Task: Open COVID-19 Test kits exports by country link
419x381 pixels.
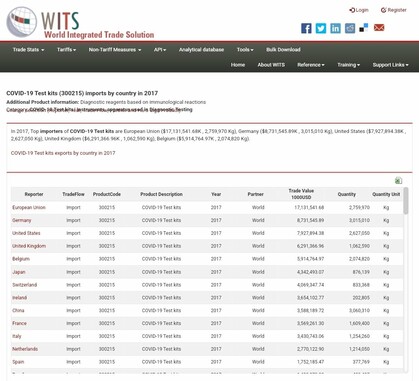Action: pos(63,153)
